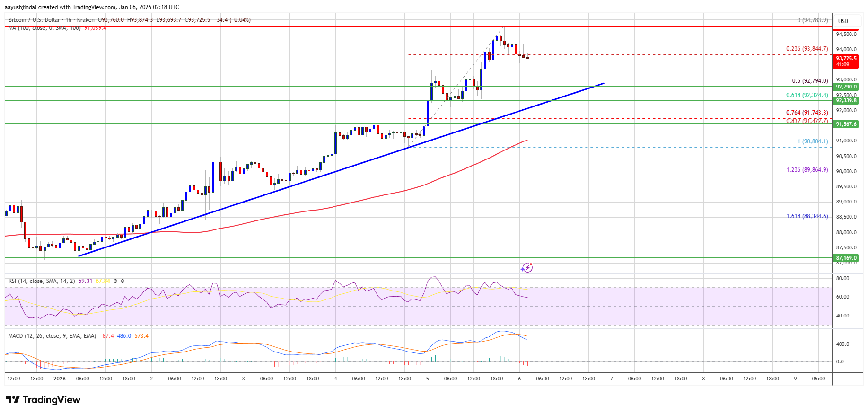868x414 pixels.
Task: Click the RSI yellow moving average value 67.84
Action: (103, 281)
